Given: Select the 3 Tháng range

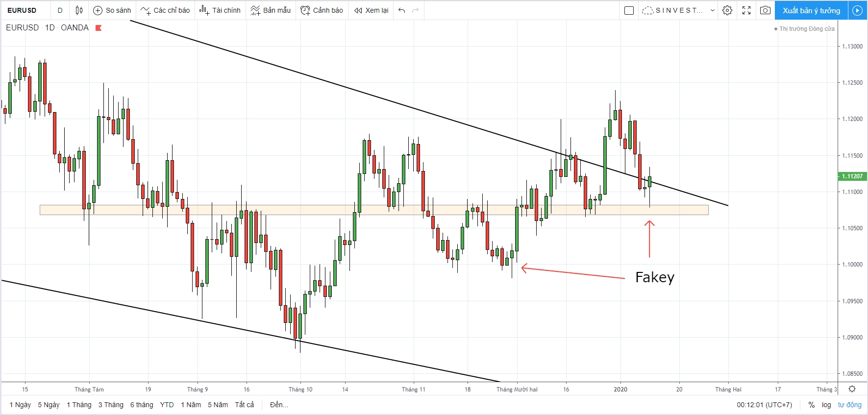Looking at the screenshot, I should tap(111, 405).
